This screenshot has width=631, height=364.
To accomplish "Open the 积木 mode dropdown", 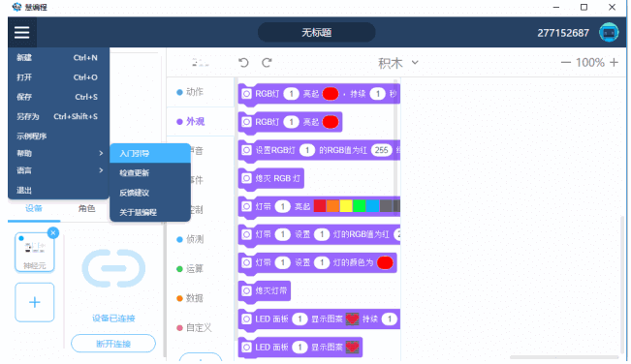I will (x=398, y=63).
